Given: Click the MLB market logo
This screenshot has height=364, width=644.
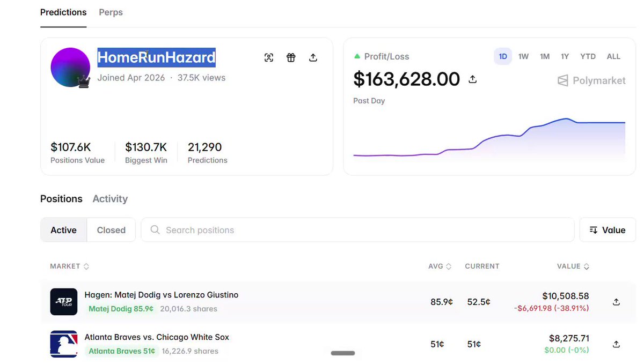Looking at the screenshot, I should click(x=64, y=344).
